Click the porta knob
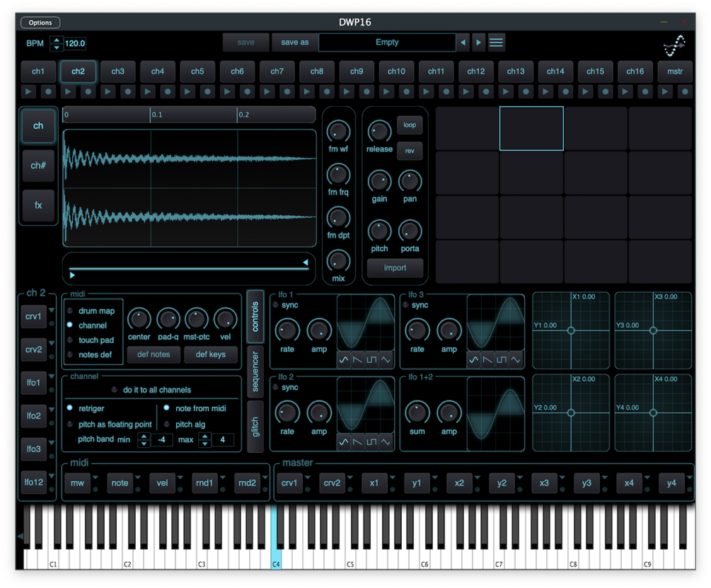The width and height of the screenshot is (711, 588). pos(410,231)
